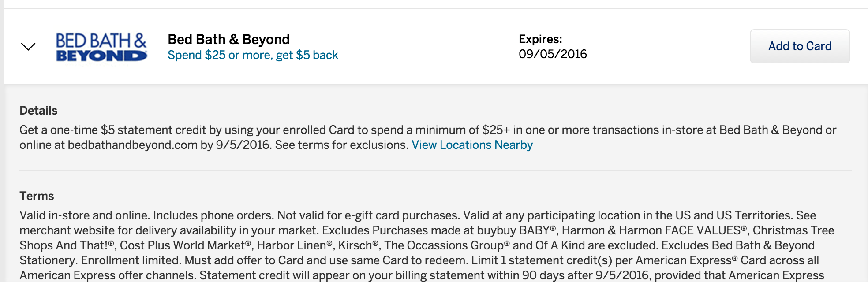Viewport: 868px width, 282px height.
Task: Click the bedbathandbeyond.com text in Details
Action: click(132, 145)
